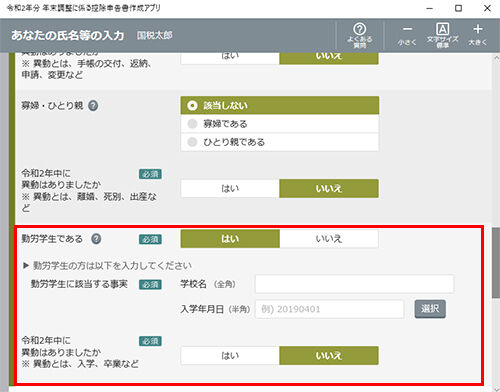Choose いいえ for 異動 (離婚、死別、出産)
500x392 pixels.
[329, 189]
